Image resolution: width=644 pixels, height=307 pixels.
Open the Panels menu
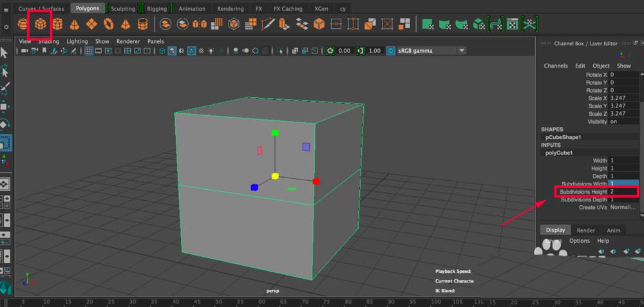coord(156,41)
